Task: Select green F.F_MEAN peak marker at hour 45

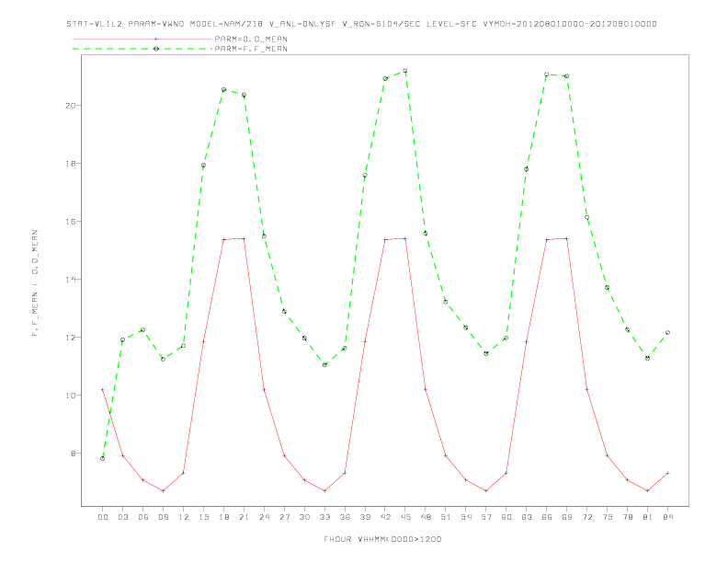Action: click(405, 71)
